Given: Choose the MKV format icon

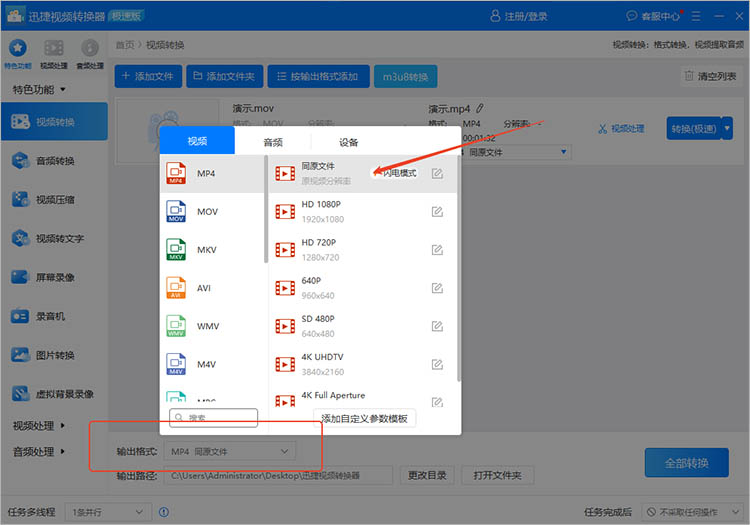Looking at the screenshot, I should click(x=176, y=250).
